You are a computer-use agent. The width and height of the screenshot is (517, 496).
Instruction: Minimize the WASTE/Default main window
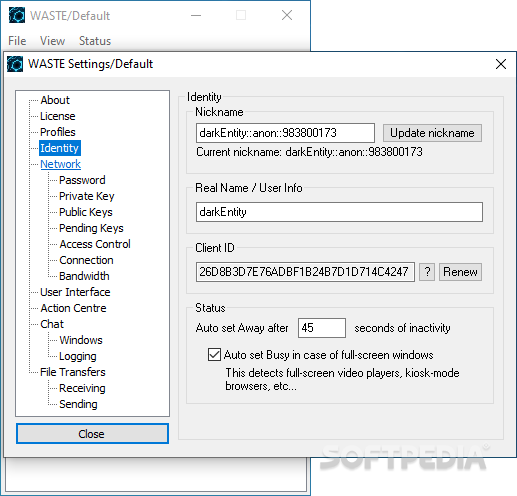[x=196, y=15]
